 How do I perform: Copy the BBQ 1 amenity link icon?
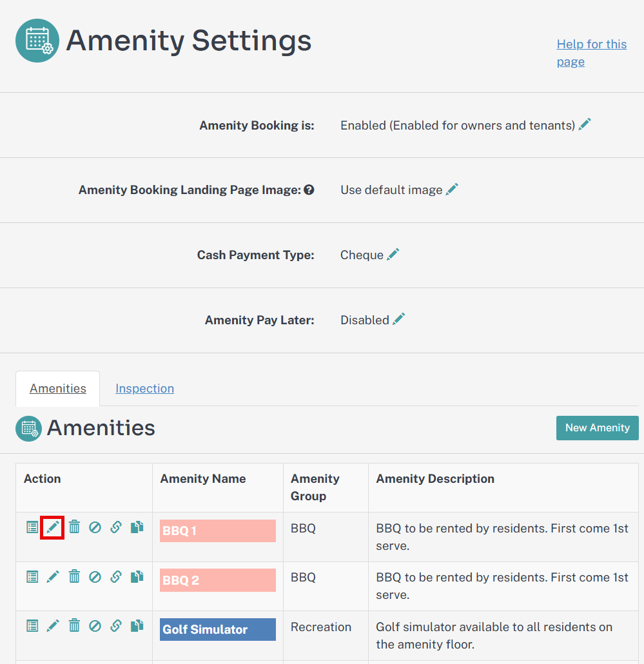click(x=115, y=527)
